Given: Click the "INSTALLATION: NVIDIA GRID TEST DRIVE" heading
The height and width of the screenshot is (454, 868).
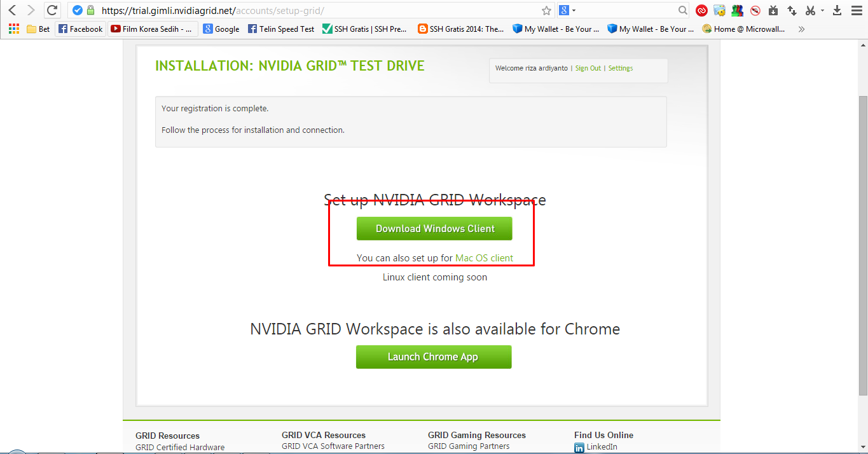Looking at the screenshot, I should coord(290,66).
